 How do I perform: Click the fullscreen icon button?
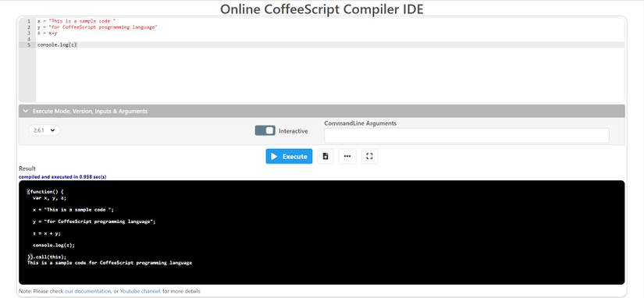point(369,156)
